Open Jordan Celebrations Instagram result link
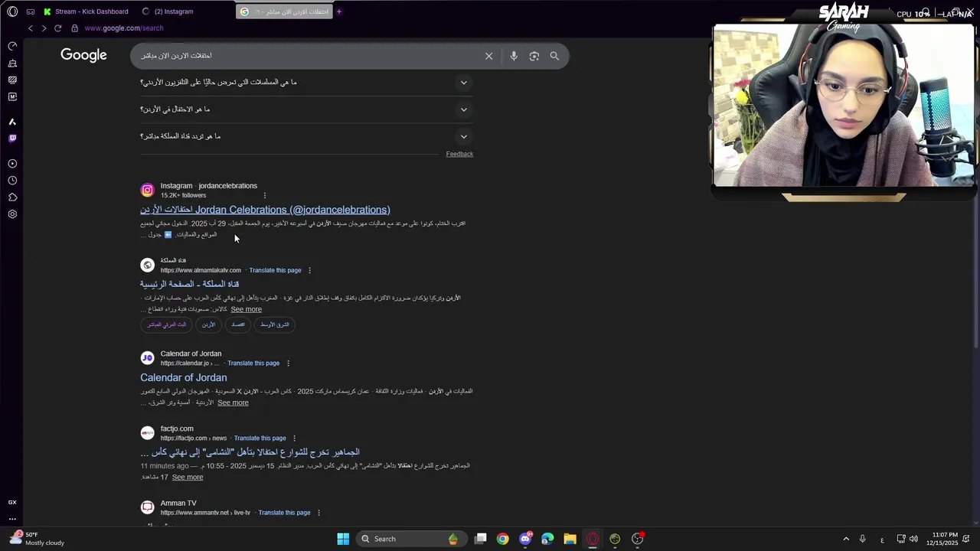Screen dimensions: 980x551 pos(265,210)
